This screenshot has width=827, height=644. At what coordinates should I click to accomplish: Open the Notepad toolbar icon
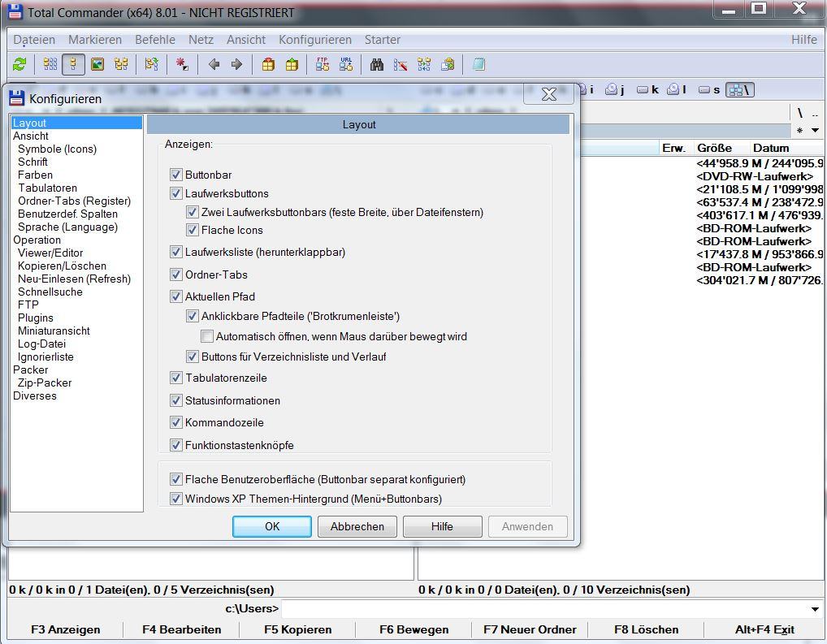(479, 64)
